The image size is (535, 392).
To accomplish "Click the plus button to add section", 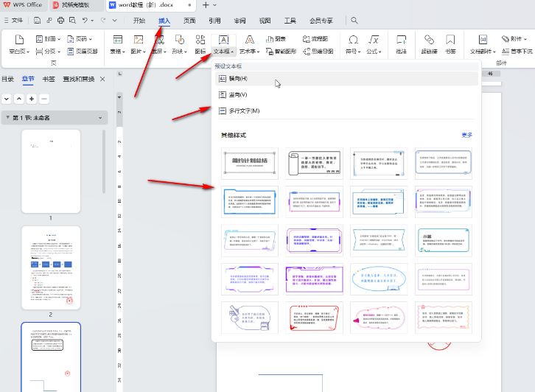I will point(32,99).
